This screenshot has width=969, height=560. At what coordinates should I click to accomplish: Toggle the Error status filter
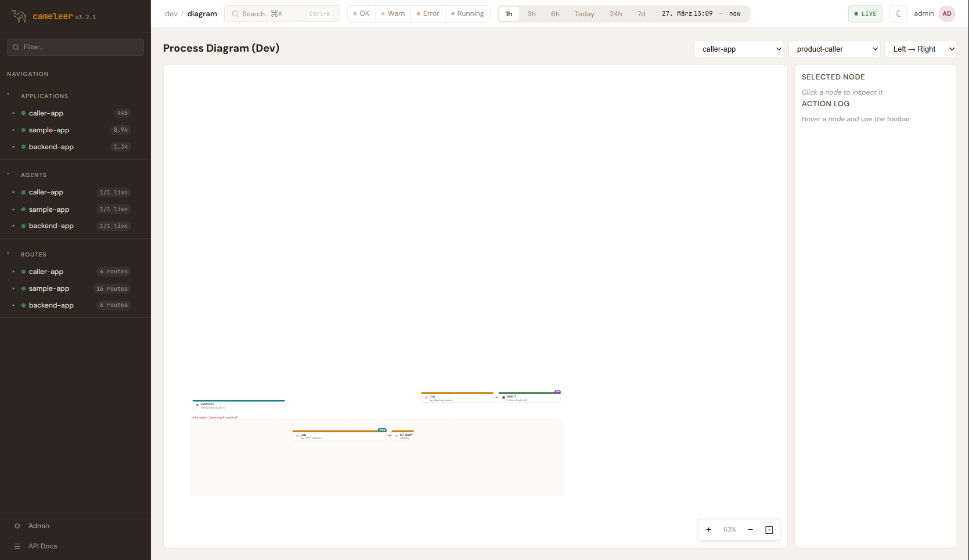click(428, 14)
